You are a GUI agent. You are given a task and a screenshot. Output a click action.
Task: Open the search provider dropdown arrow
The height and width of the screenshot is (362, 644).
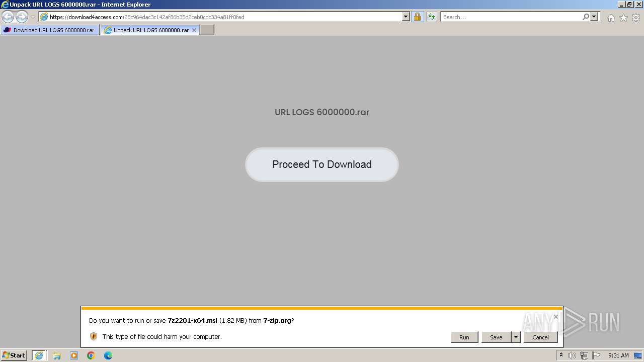pyautogui.click(x=594, y=17)
